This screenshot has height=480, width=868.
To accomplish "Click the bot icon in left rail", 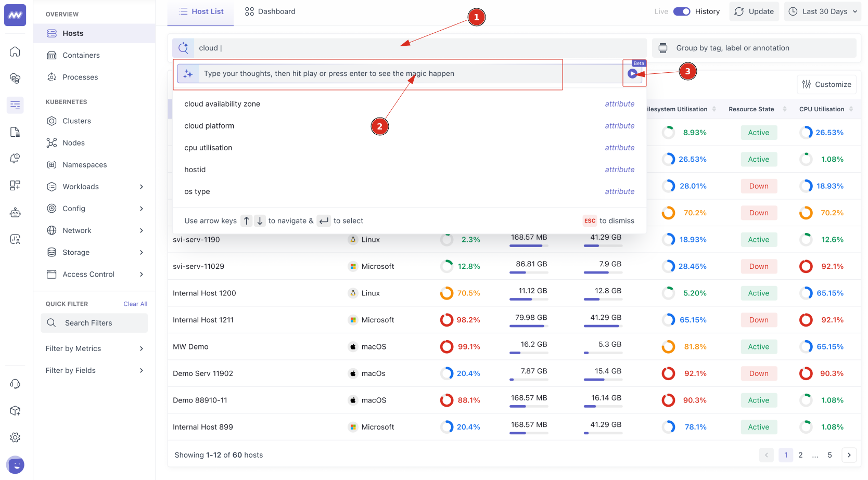I will (x=15, y=212).
